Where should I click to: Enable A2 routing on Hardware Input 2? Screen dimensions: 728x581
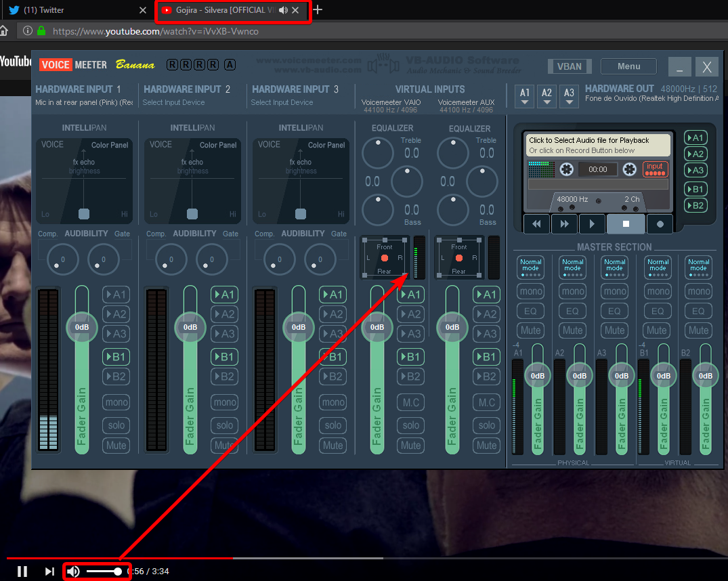coord(224,314)
